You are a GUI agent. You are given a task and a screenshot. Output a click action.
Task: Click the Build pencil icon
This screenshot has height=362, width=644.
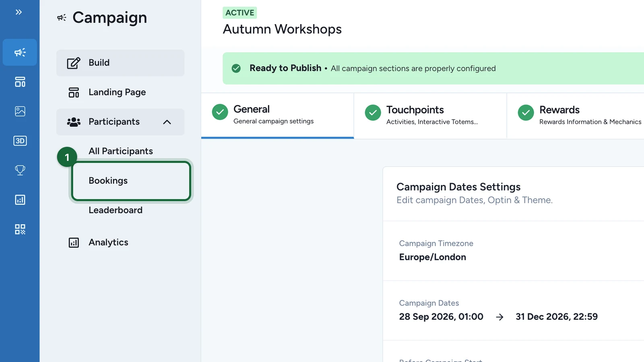point(74,63)
